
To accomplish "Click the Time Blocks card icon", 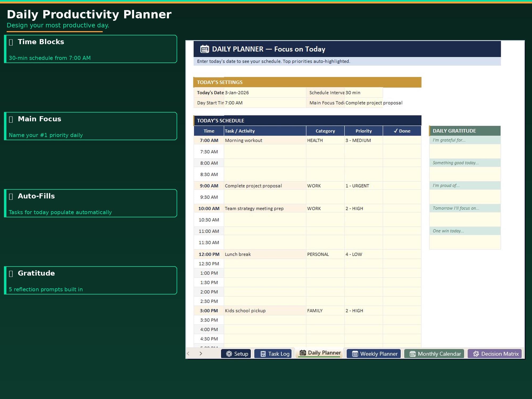I will pyautogui.click(x=11, y=42).
